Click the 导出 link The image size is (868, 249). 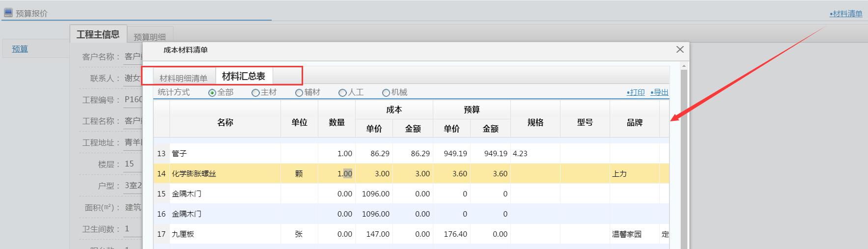tap(659, 92)
